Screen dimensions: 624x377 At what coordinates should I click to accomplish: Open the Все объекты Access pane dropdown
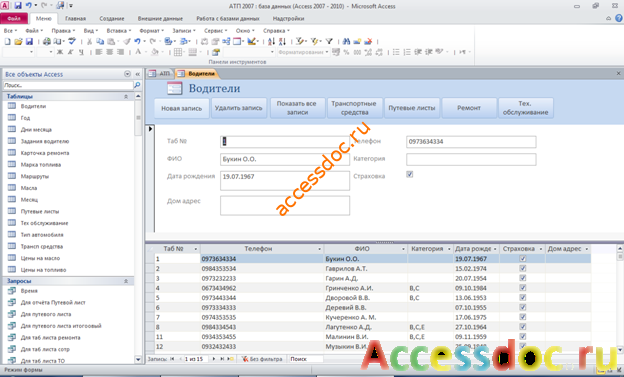click(x=127, y=74)
